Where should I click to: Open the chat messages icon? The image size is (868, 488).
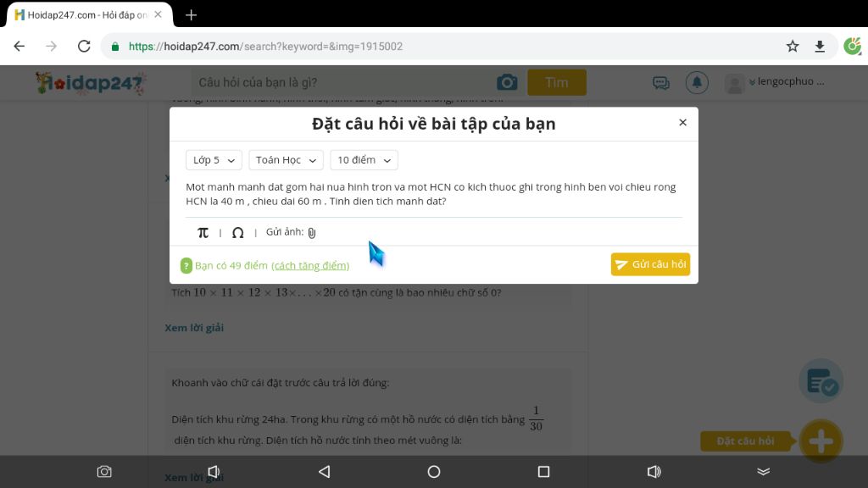tap(661, 83)
